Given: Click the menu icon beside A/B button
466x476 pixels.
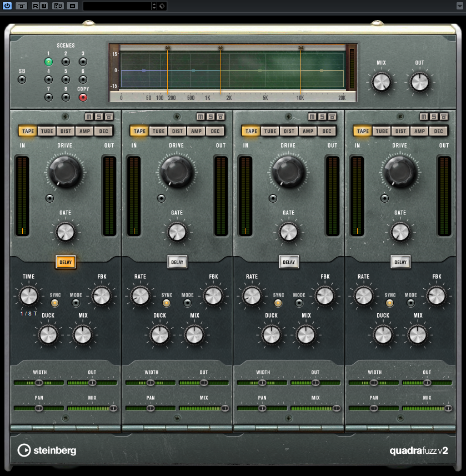Looking at the screenshot, I should coord(72,6).
